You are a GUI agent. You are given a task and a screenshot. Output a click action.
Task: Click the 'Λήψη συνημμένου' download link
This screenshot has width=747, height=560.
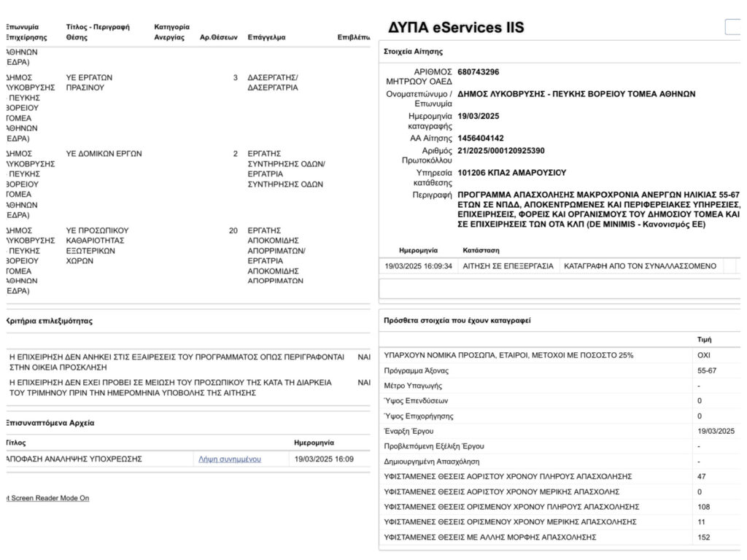230,459
